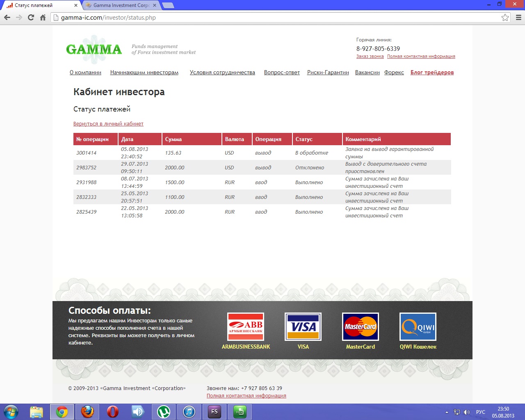525x420 pixels.
Task: Go back with the browser back arrow
Action: click(7, 18)
